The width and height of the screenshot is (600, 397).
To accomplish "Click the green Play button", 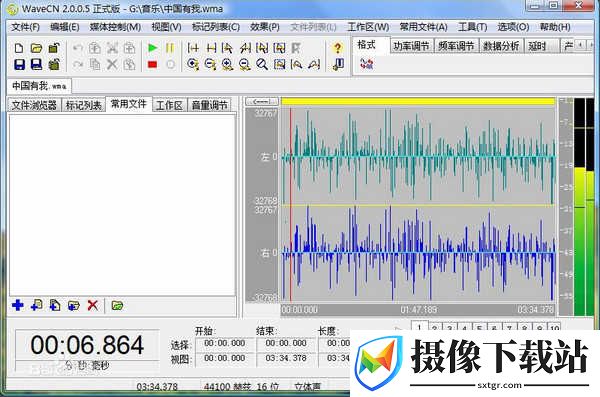I will click(152, 48).
